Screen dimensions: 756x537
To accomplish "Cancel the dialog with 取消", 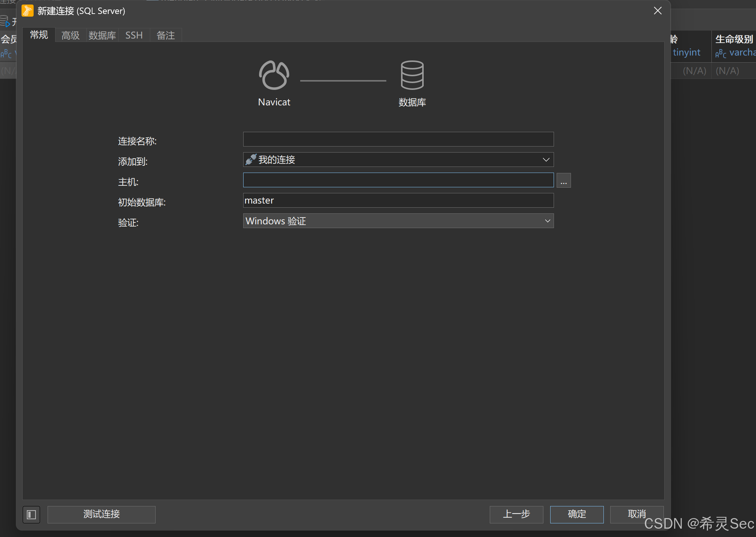I will pyautogui.click(x=637, y=514).
